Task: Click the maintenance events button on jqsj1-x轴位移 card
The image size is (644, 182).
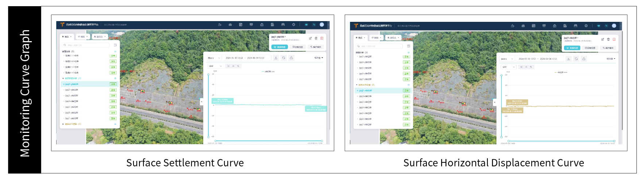Action: coord(608,48)
